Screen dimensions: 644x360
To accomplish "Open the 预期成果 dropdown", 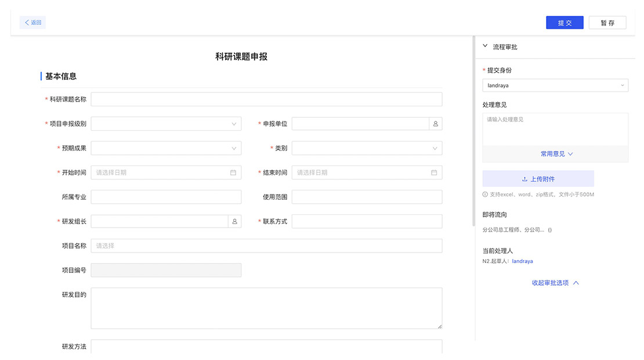I will tap(166, 148).
